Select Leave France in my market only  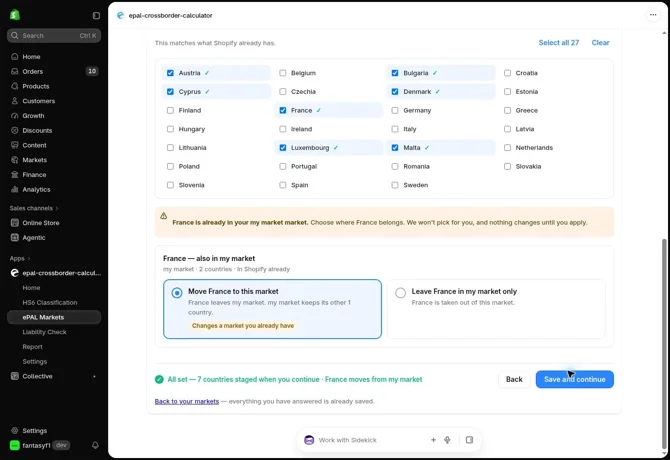point(496,309)
